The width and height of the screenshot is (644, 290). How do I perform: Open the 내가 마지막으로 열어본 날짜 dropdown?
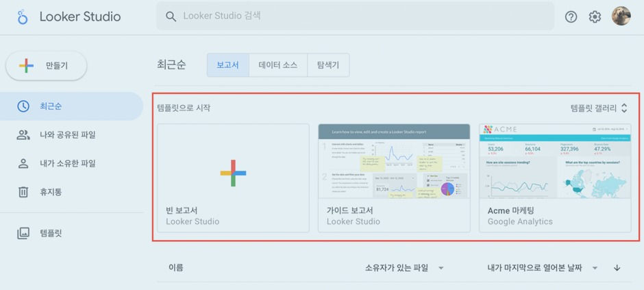pyautogui.click(x=542, y=268)
